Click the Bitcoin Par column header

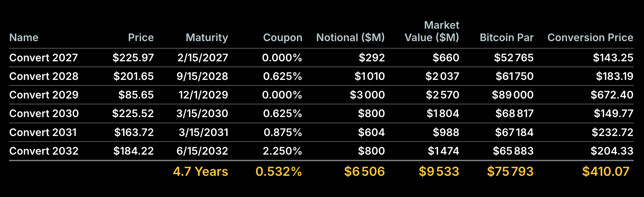(x=506, y=38)
